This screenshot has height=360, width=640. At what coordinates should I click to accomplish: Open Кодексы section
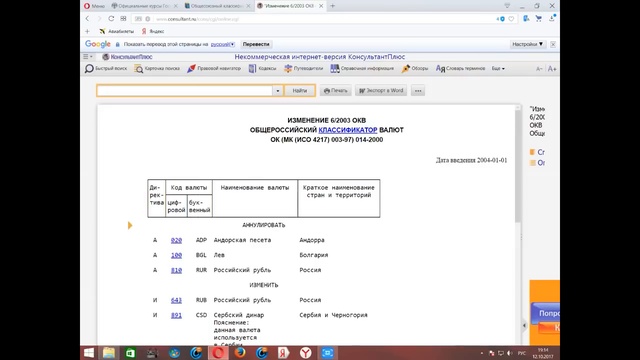click(262, 69)
